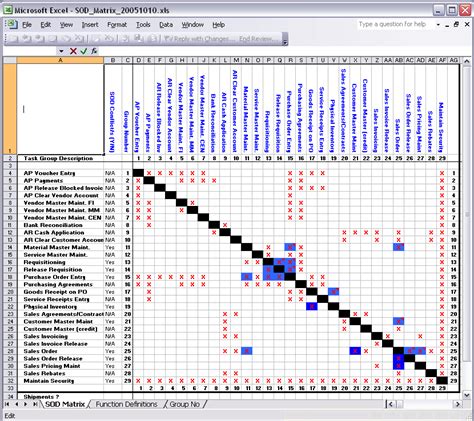Click rotated SOD Conflicts (Y/N) header cell
This screenshot has height=421, width=474.
113,108
